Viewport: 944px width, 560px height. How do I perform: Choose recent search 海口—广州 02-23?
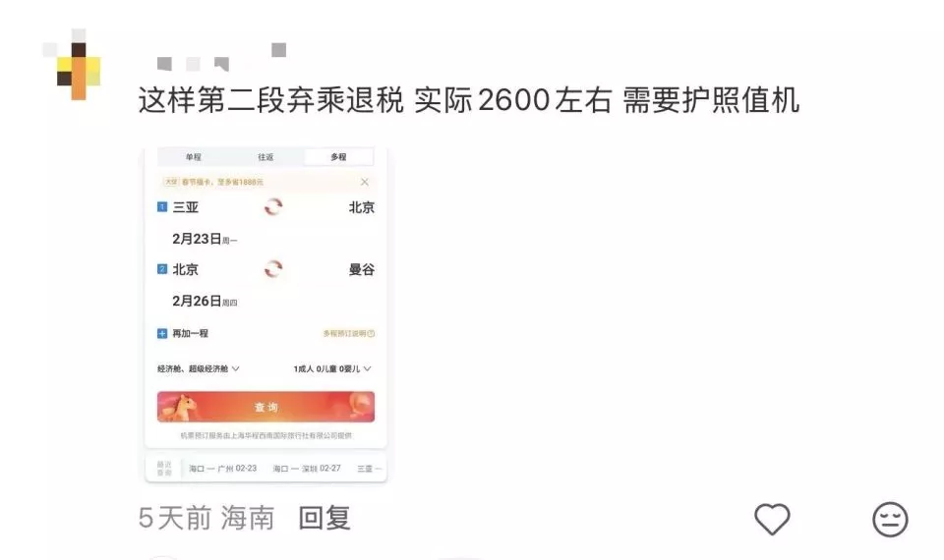pos(223,468)
